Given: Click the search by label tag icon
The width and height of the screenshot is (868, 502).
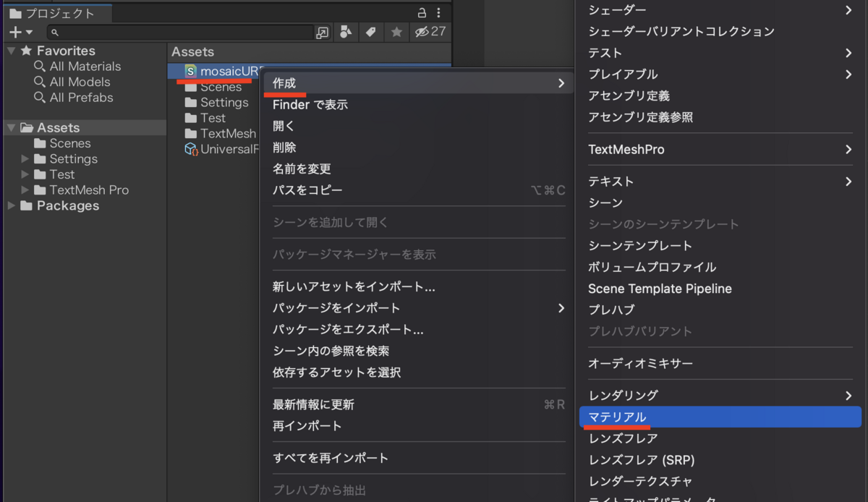Looking at the screenshot, I should (371, 33).
